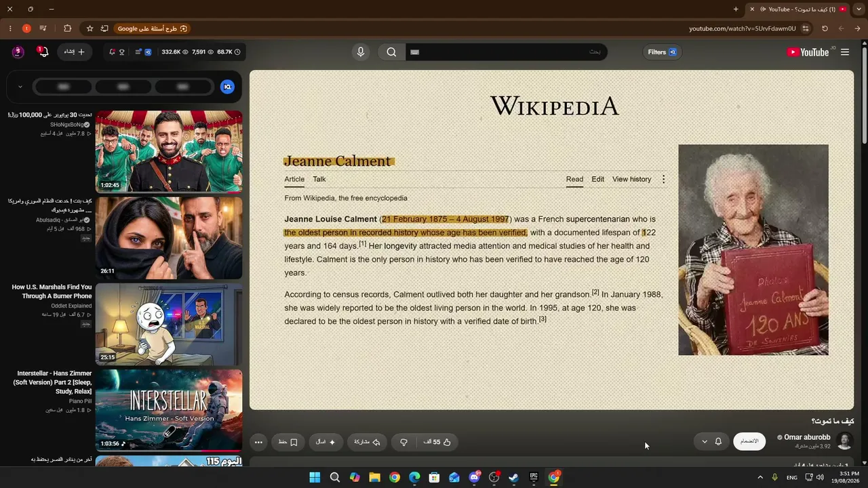The image size is (868, 488).
Task: Open the How U.S. Marshals Find You thumbnail
Action: pyautogui.click(x=169, y=324)
